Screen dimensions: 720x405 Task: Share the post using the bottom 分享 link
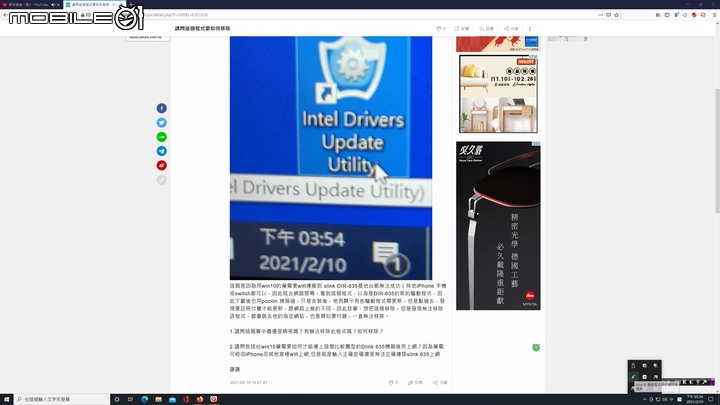[x=440, y=382]
